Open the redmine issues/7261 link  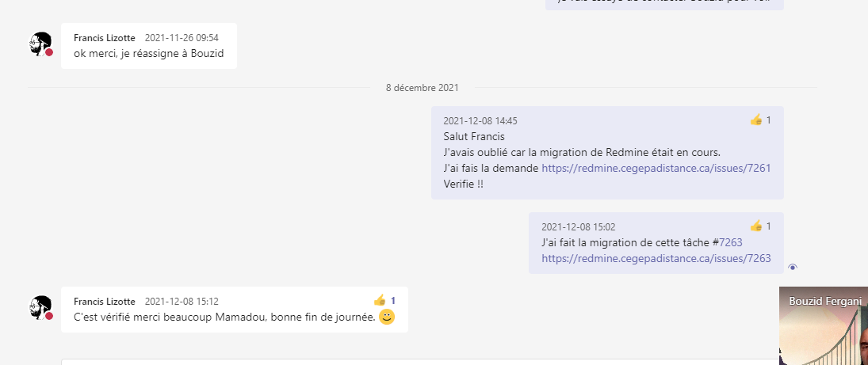656,168
